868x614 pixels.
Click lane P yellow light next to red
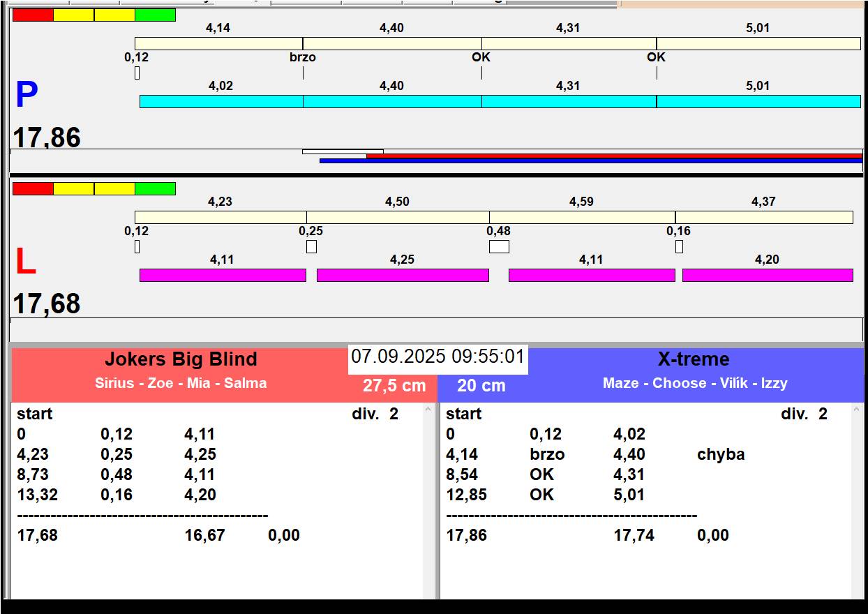(x=73, y=15)
